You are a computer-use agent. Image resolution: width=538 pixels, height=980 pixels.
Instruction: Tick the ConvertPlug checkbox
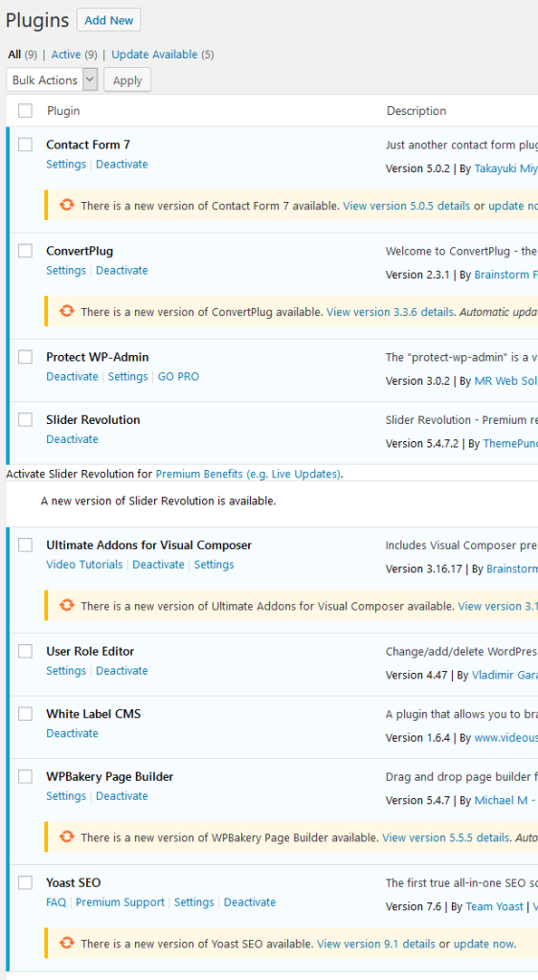coord(25,251)
